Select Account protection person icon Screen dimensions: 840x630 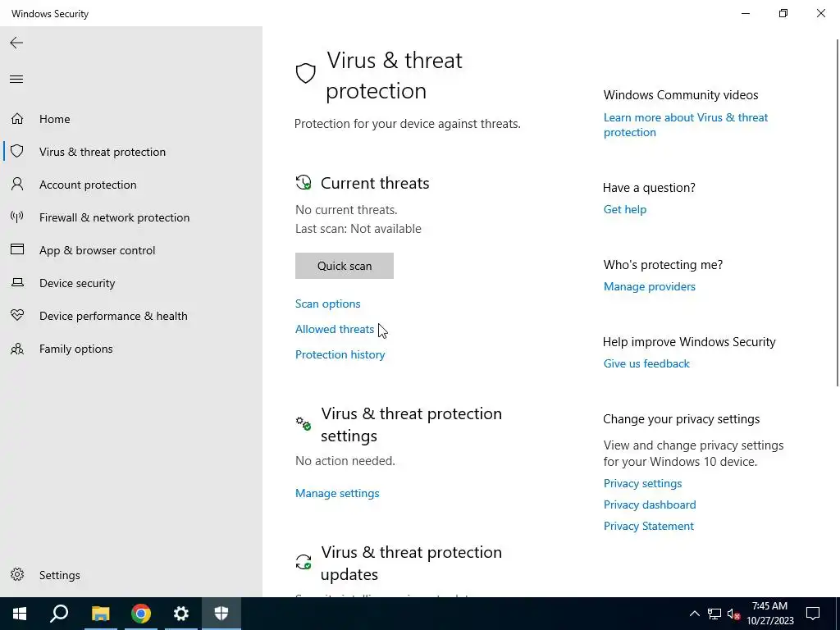click(17, 185)
